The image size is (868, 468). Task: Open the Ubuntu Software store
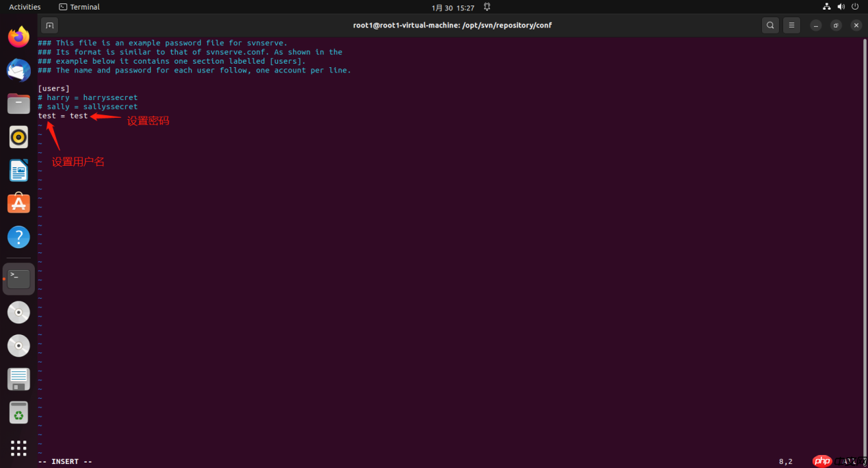(x=18, y=203)
